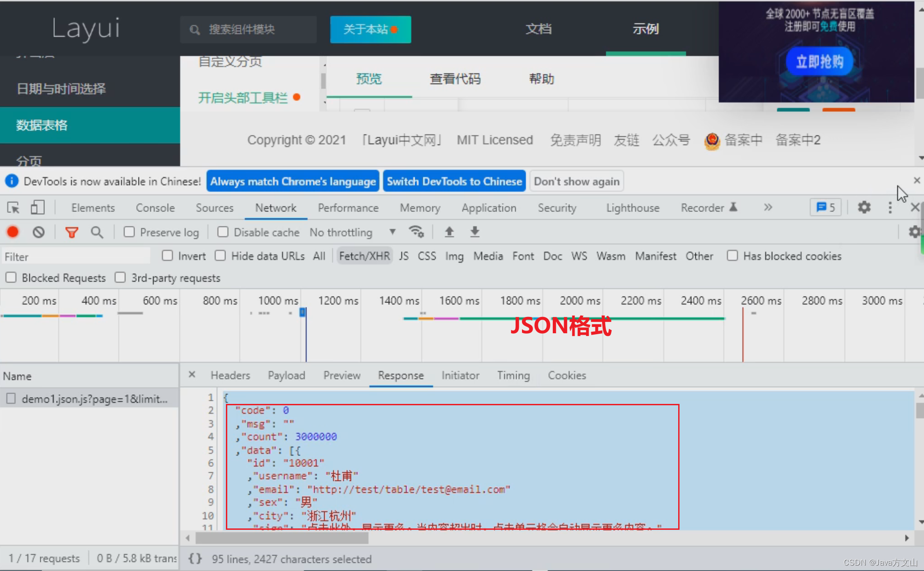The image size is (924, 571).
Task: Clear the network requests log
Action: point(38,232)
